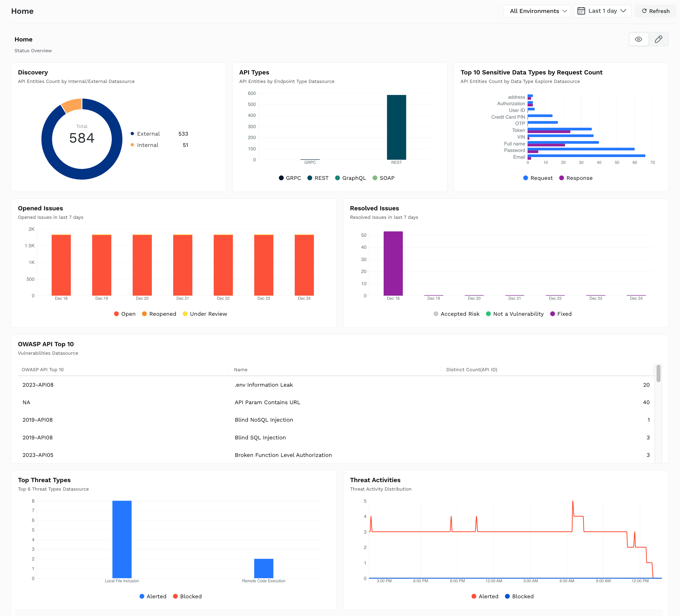The height and width of the screenshot is (616, 680).
Task: Click the calendar icon in time range selector
Action: (581, 11)
